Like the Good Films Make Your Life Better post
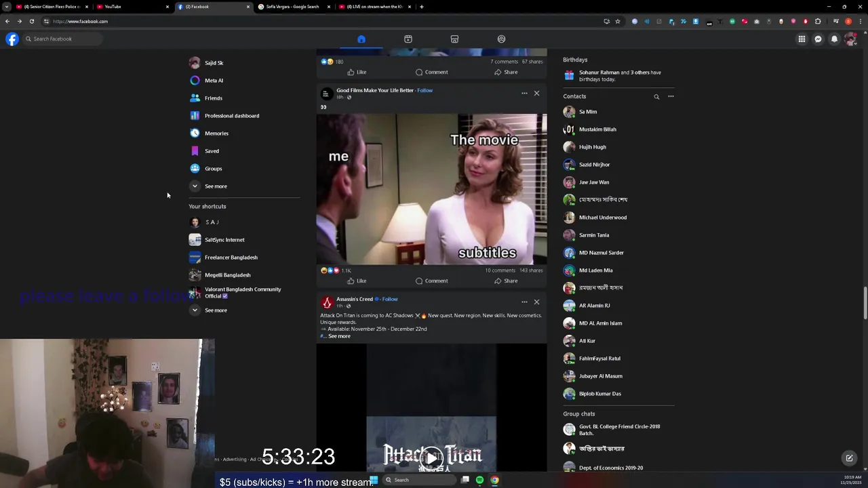The width and height of the screenshot is (868, 488). pyautogui.click(x=357, y=281)
